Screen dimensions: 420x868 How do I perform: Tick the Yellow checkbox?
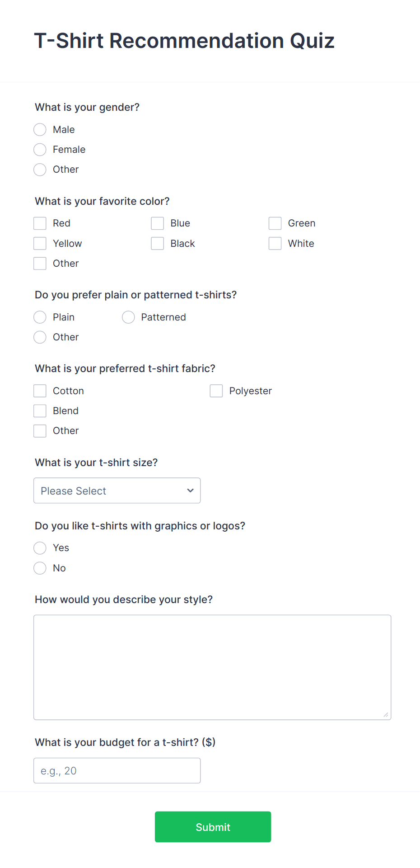click(x=40, y=243)
